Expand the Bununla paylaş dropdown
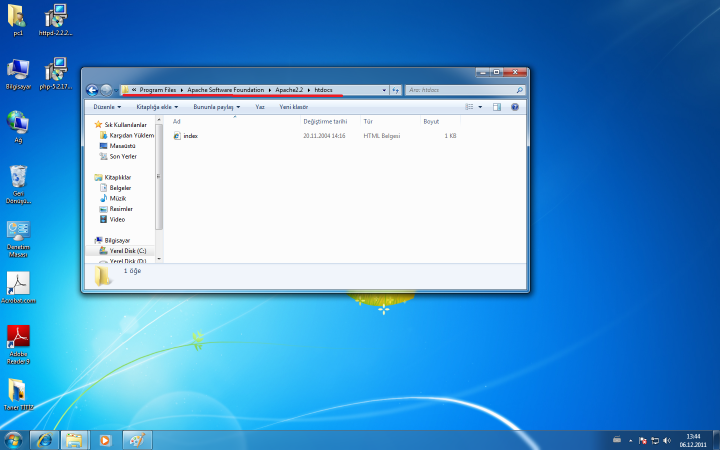This screenshot has width=720, height=450. click(x=217, y=106)
